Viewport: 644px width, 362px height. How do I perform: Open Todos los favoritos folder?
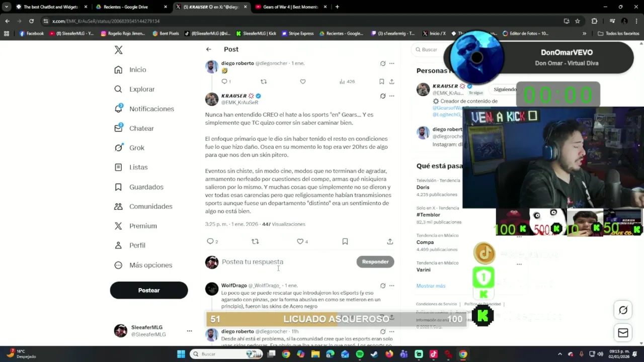618,34
